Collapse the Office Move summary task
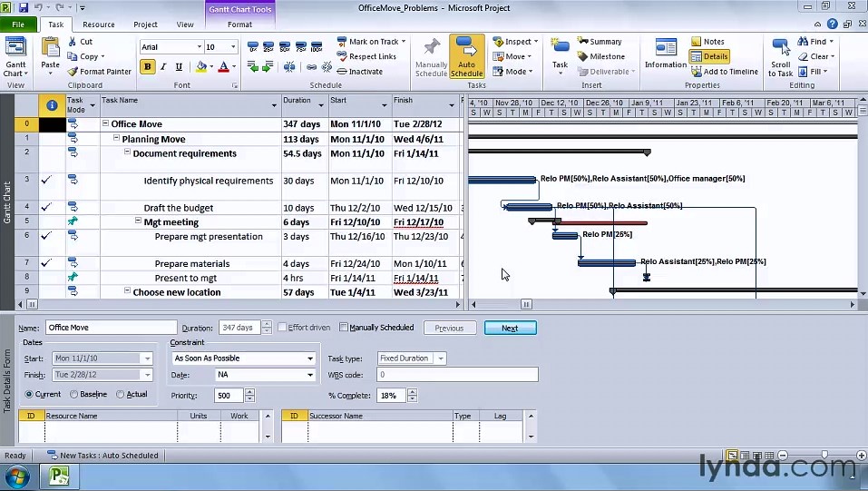Viewport: 868px width, 491px height. pos(105,123)
